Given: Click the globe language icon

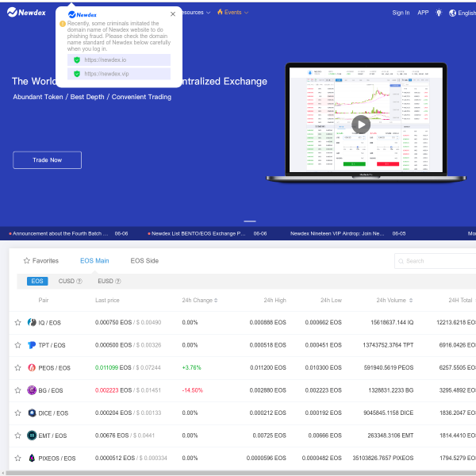Looking at the screenshot, I should point(452,13).
